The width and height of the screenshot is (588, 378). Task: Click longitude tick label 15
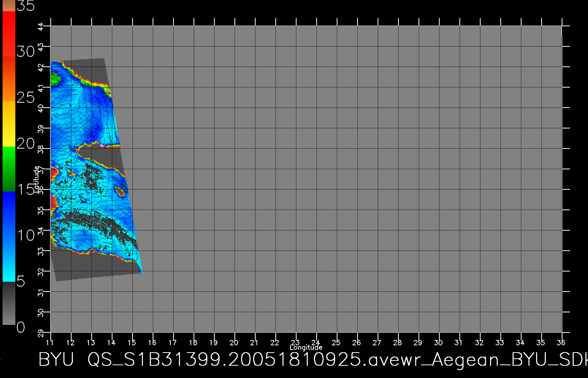click(132, 342)
